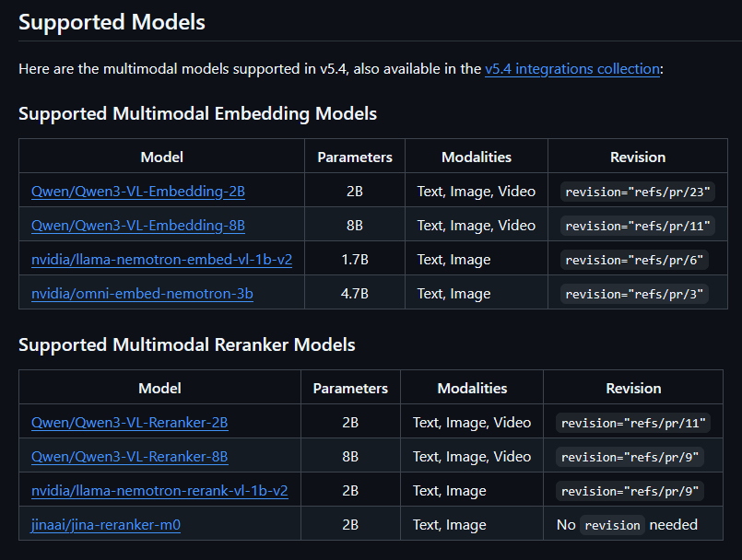Follow the nvidia/omni-embed-nemotron-3b link
Viewport: 742px width, 560px height.
pyautogui.click(x=142, y=294)
